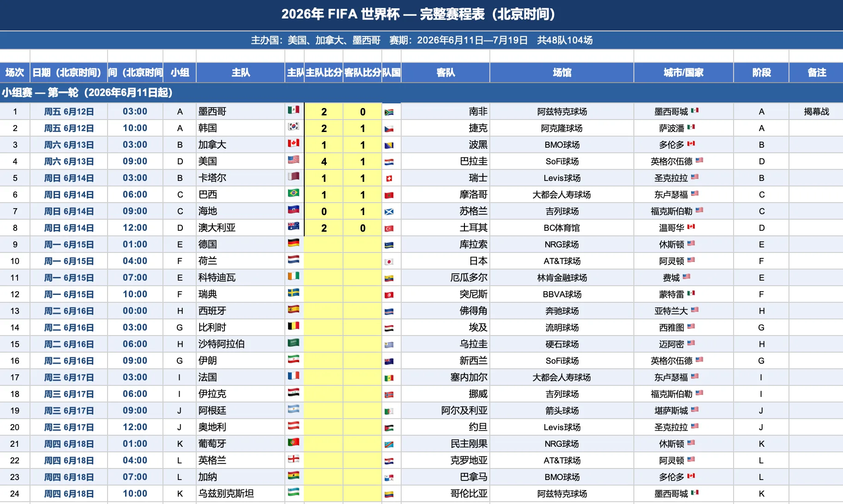Click the Belgium flag beside 比利时

(x=294, y=326)
